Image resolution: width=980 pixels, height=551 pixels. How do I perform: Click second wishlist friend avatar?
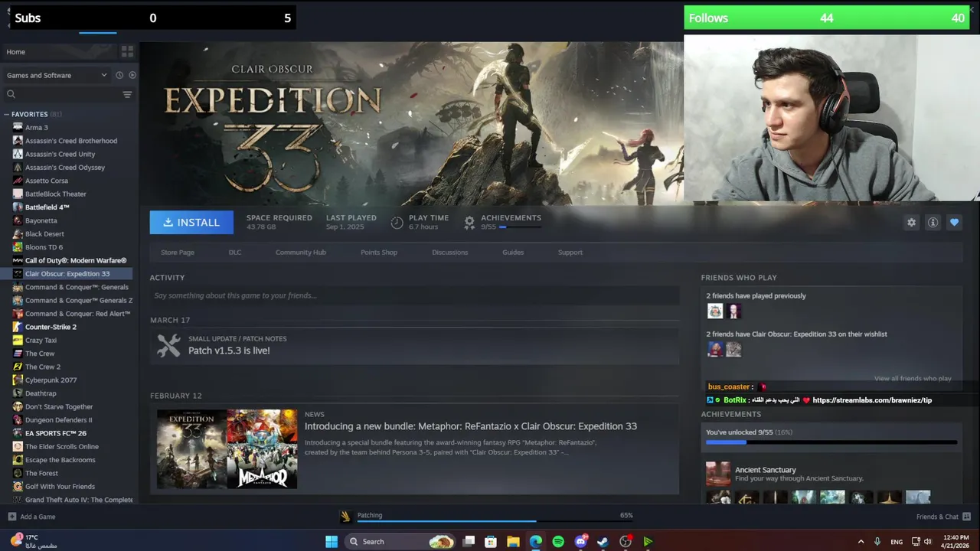tap(733, 349)
